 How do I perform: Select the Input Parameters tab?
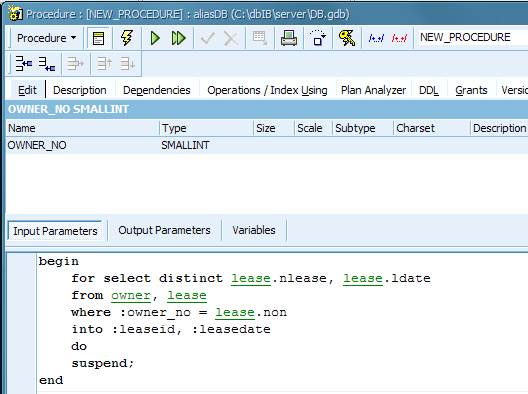55,231
